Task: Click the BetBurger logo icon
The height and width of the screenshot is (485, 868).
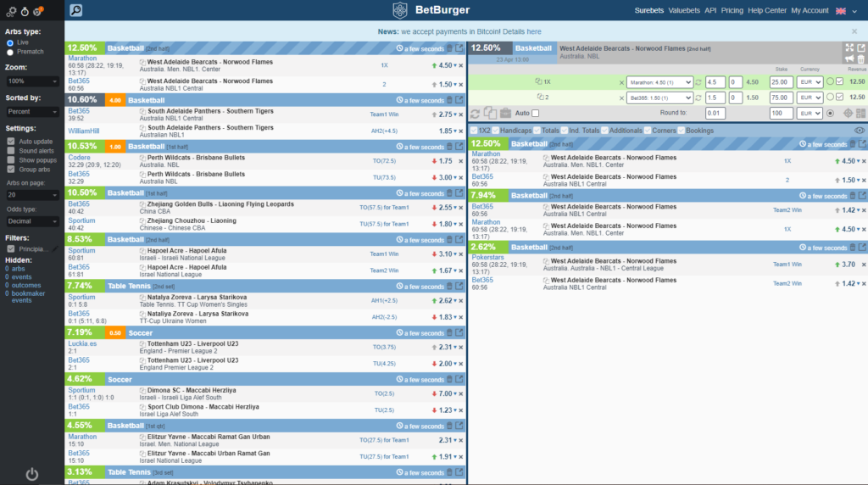Action: point(400,10)
